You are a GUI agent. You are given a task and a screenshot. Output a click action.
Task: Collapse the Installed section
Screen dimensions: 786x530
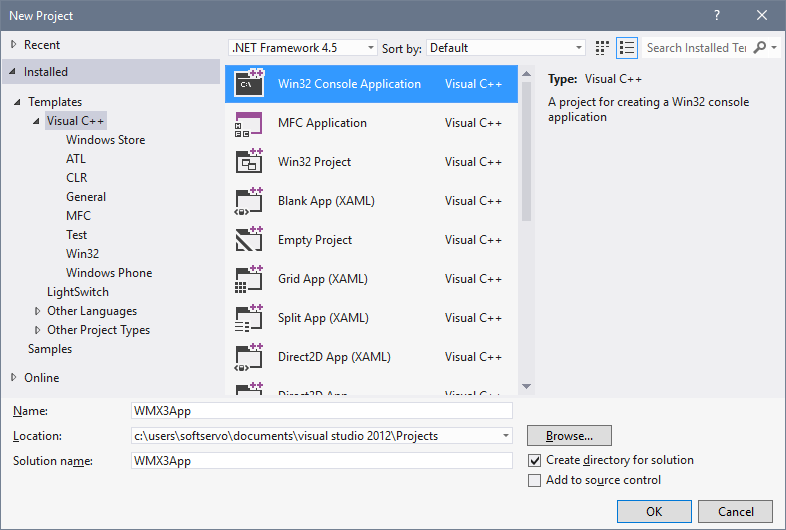click(x=13, y=72)
